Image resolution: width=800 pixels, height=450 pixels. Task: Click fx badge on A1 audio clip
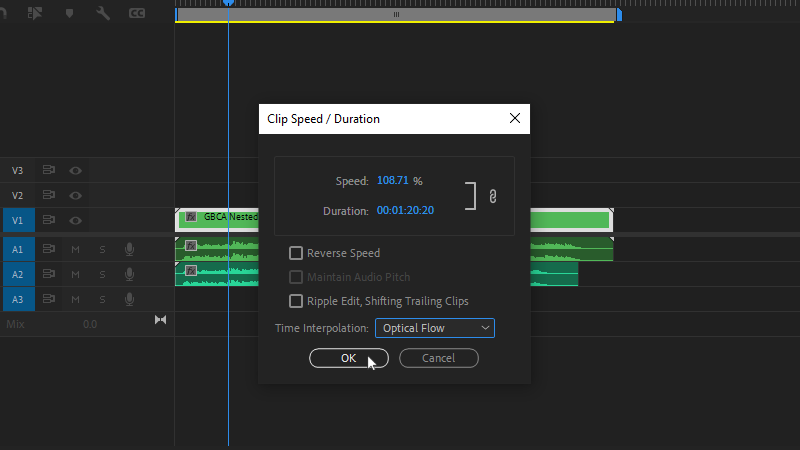191,245
